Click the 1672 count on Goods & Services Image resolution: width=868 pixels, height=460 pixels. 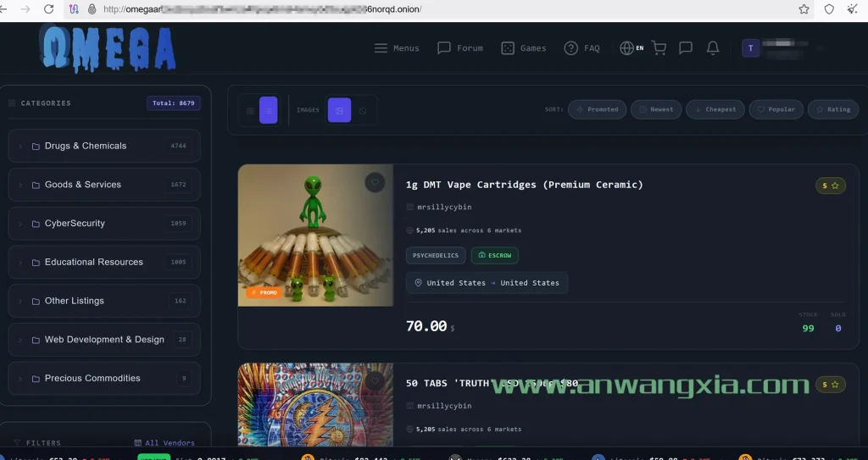[178, 185]
